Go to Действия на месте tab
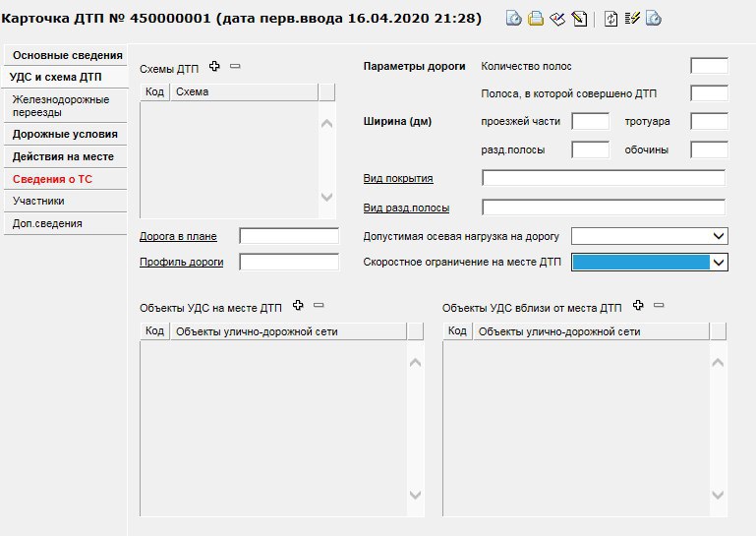This screenshot has width=756, height=536. tap(65, 156)
